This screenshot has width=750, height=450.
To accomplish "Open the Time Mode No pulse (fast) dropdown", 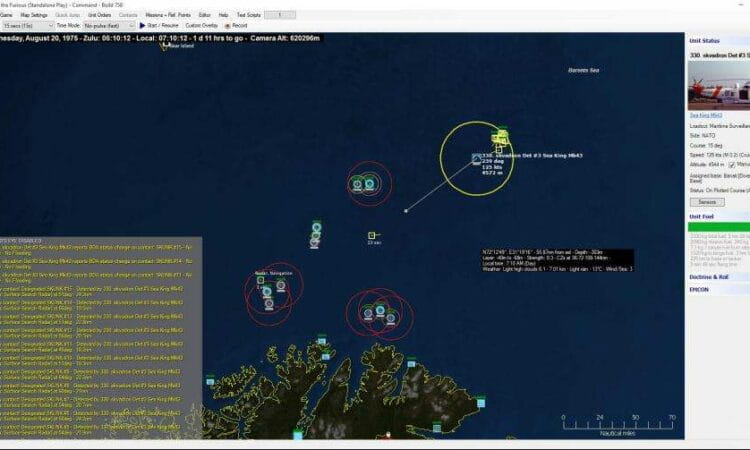I will tap(109, 25).
